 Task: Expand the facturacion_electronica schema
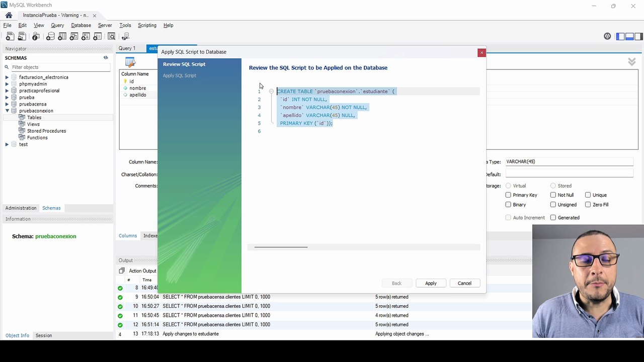point(7,77)
